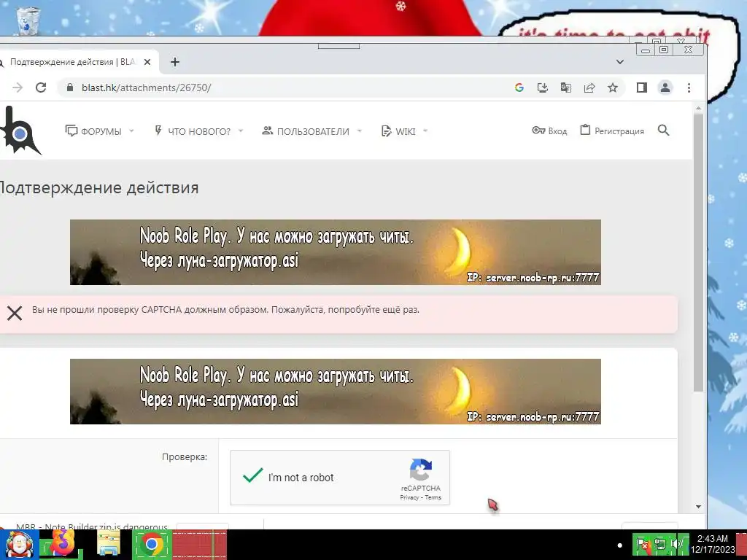Image resolution: width=747 pixels, height=560 pixels.
Task: Expand the ФОРУМЫ dropdown arrow
Action: 131,131
